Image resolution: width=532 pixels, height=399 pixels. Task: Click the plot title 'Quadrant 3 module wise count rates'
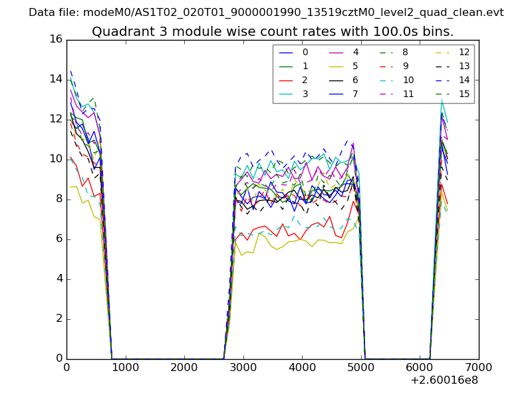(x=273, y=32)
